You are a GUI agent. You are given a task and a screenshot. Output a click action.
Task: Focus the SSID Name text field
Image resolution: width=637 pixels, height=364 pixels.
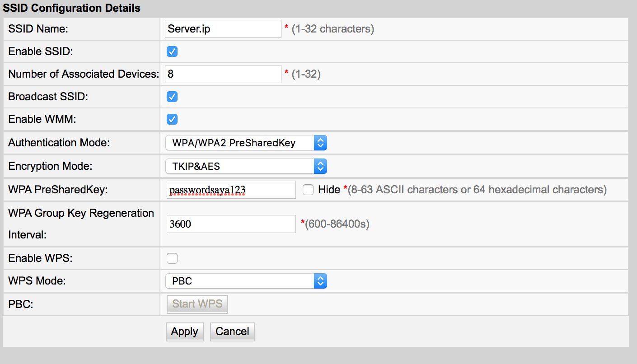coord(223,29)
